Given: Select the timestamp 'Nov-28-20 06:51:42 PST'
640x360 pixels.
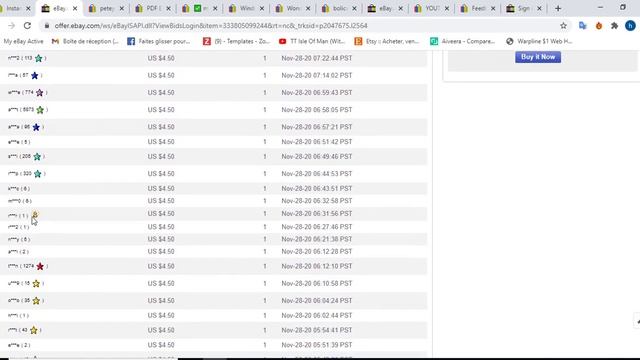Looking at the screenshot, I should [x=317, y=142].
